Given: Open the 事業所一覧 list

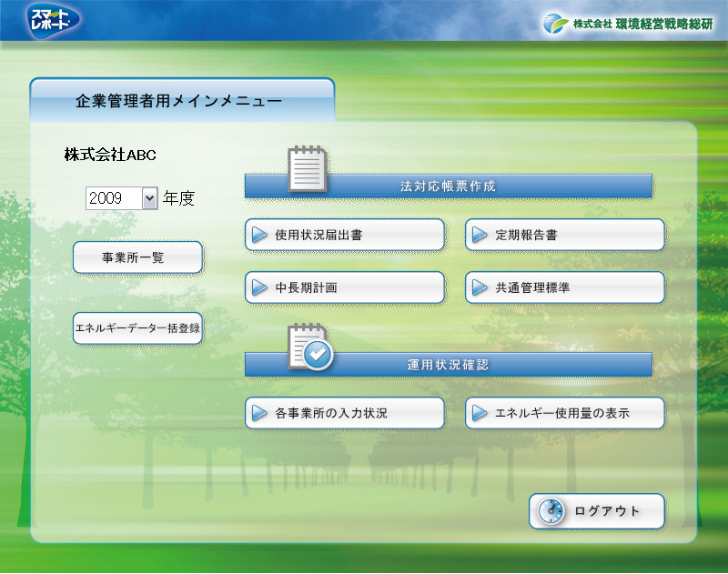Looking at the screenshot, I should (x=137, y=257).
